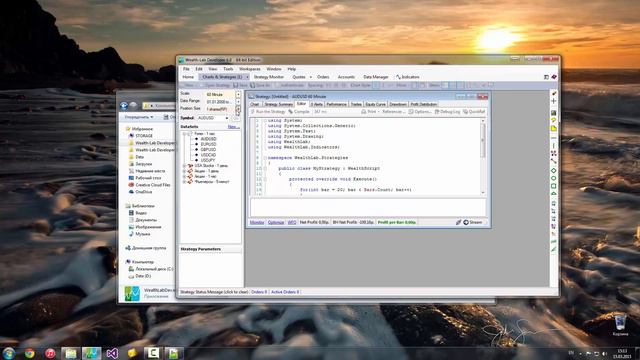Switch to the Performance tab
The width and height of the screenshot is (640, 360).
point(336,104)
